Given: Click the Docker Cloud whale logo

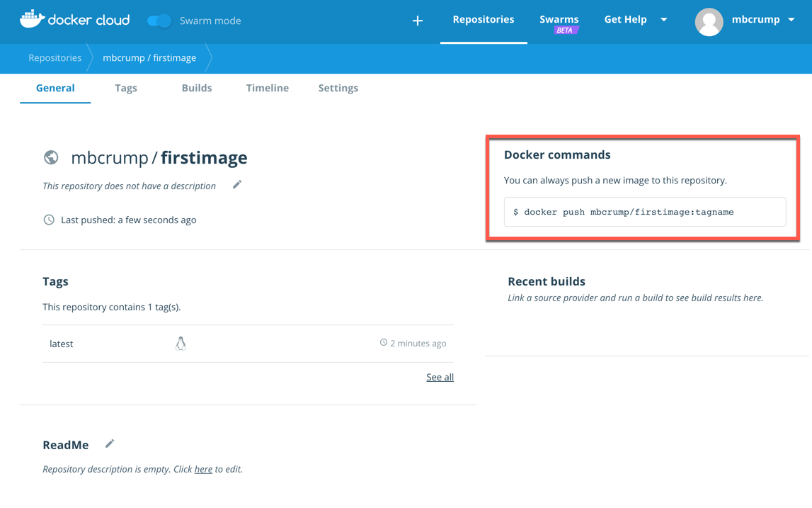Looking at the screenshot, I should [32, 19].
